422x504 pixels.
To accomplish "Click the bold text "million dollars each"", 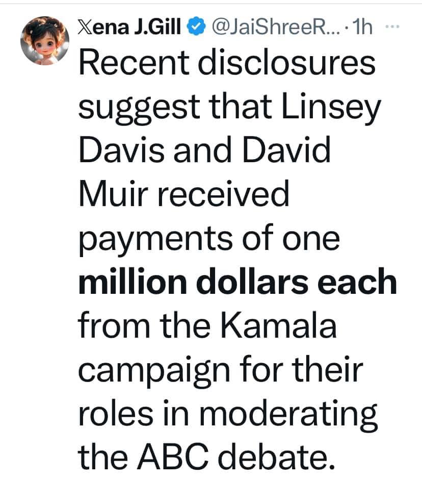I will pos(238,282).
